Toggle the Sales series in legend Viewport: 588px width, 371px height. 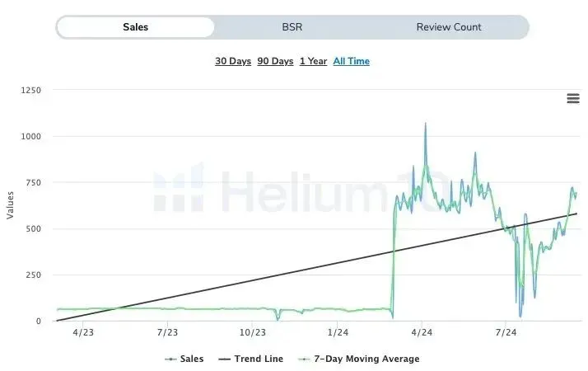click(x=191, y=359)
